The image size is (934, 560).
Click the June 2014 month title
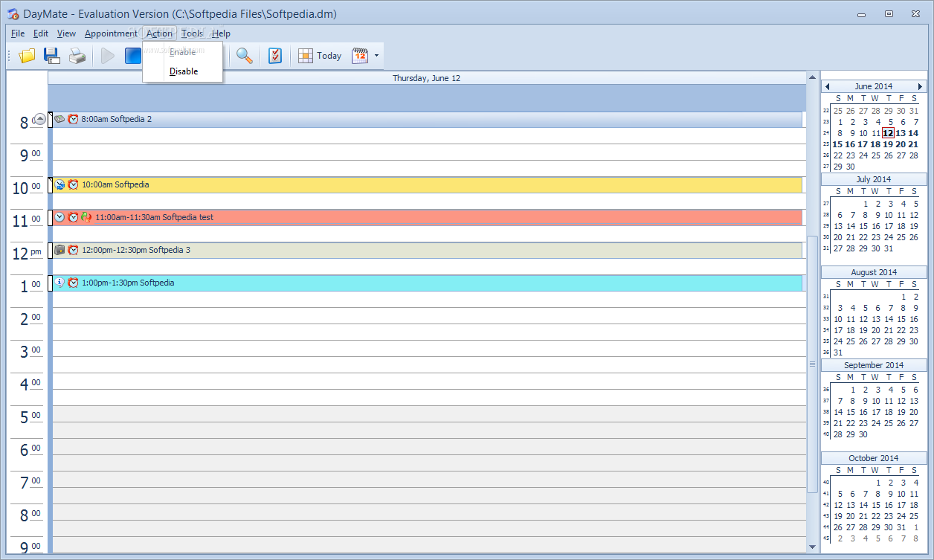873,86
